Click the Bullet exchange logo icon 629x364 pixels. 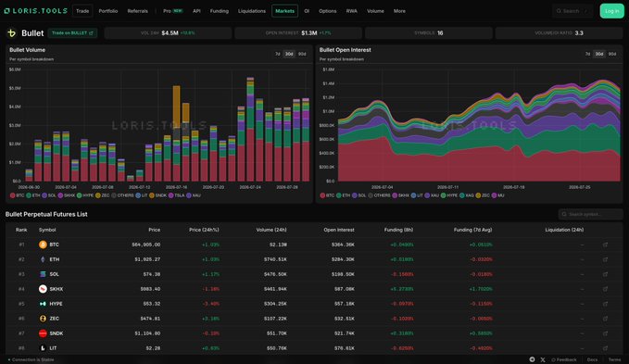(12, 32)
